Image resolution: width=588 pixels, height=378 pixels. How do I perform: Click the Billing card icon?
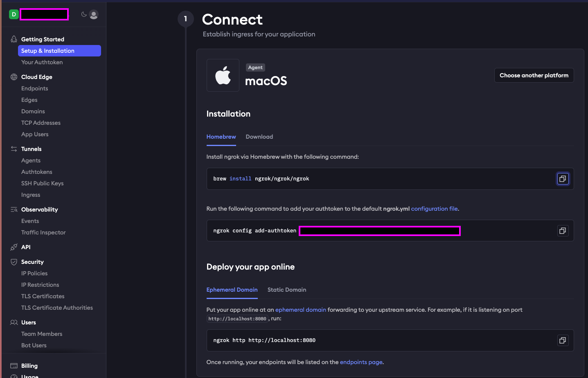[14, 366]
